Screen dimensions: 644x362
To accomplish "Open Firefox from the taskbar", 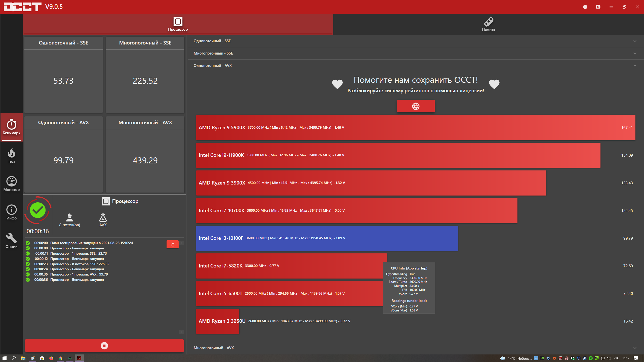I will click(x=51, y=358).
